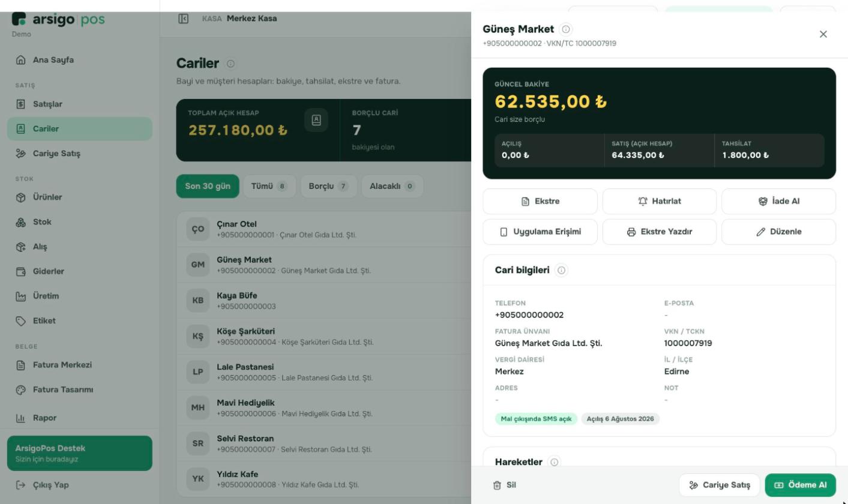Click the info icon beside Güneş Market title
Screen dimensions: 848x504
566,29
